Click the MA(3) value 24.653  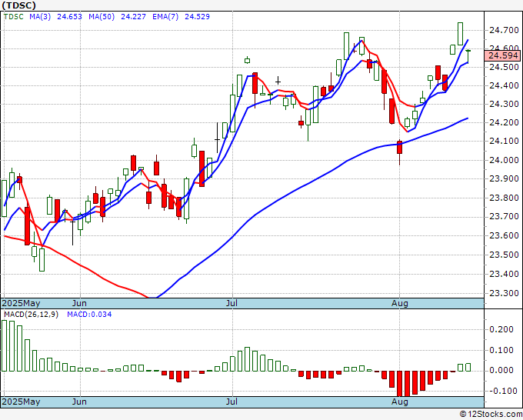69,16
